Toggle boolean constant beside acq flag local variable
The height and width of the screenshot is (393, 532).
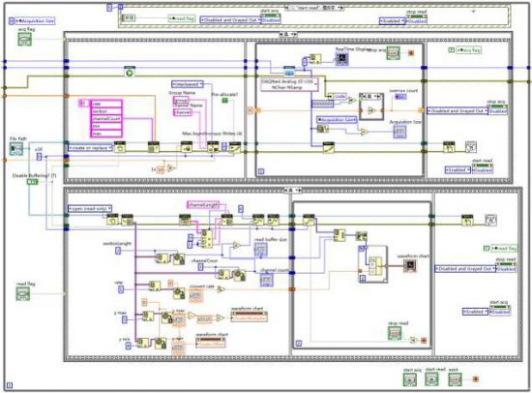coord(452,50)
